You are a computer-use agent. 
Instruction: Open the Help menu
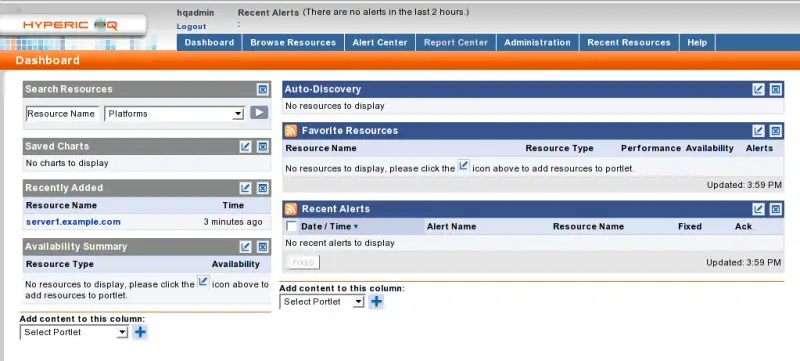tap(697, 43)
